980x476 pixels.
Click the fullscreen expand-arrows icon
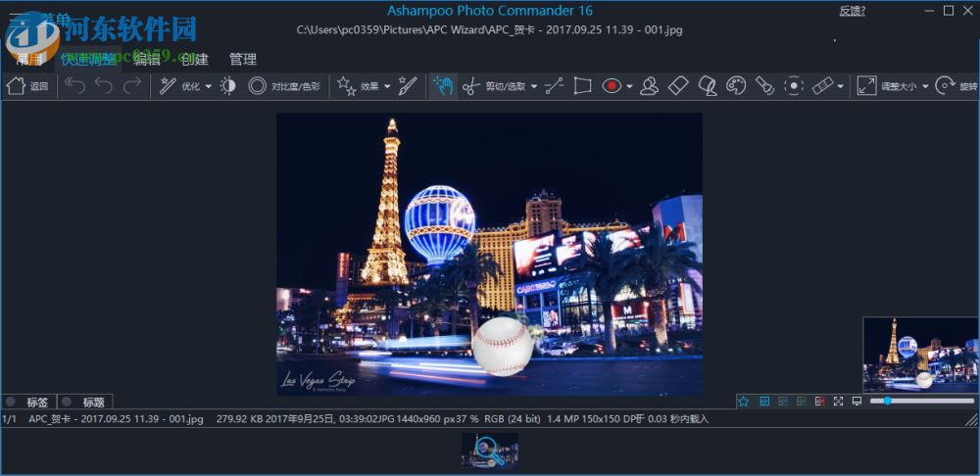tap(839, 401)
